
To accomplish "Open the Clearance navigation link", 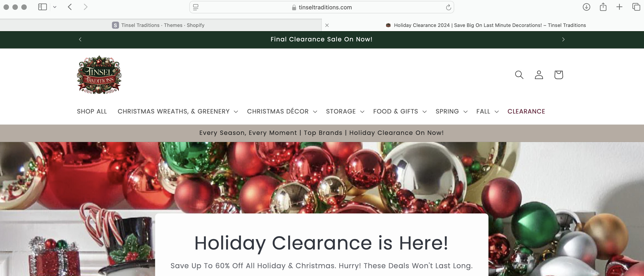I will tap(526, 112).
